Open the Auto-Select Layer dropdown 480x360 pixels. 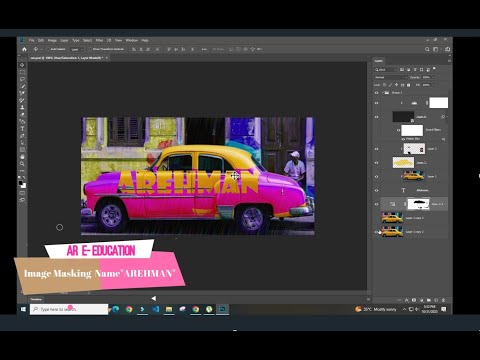tap(77, 49)
